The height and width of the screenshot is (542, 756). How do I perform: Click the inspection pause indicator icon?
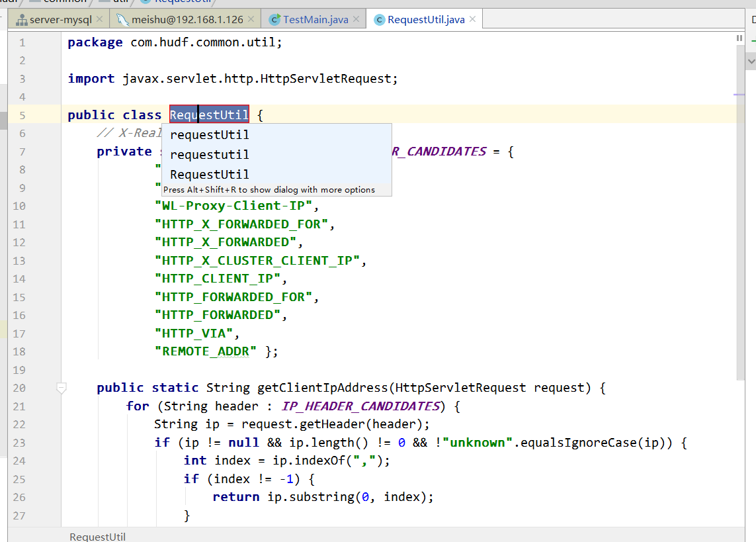click(x=739, y=39)
